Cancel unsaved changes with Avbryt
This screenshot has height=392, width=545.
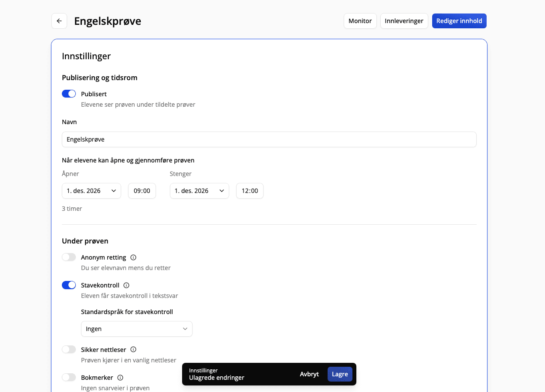pos(309,374)
